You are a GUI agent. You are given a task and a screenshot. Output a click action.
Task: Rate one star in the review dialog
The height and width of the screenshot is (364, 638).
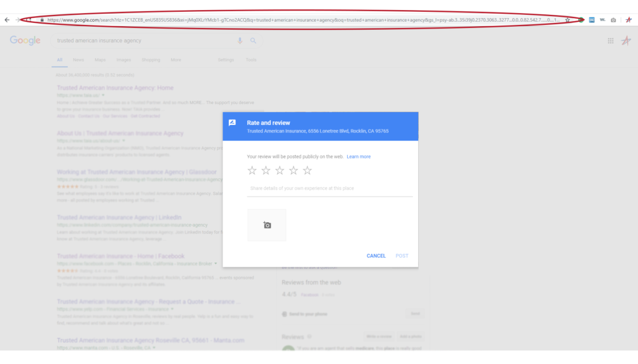pos(252,170)
